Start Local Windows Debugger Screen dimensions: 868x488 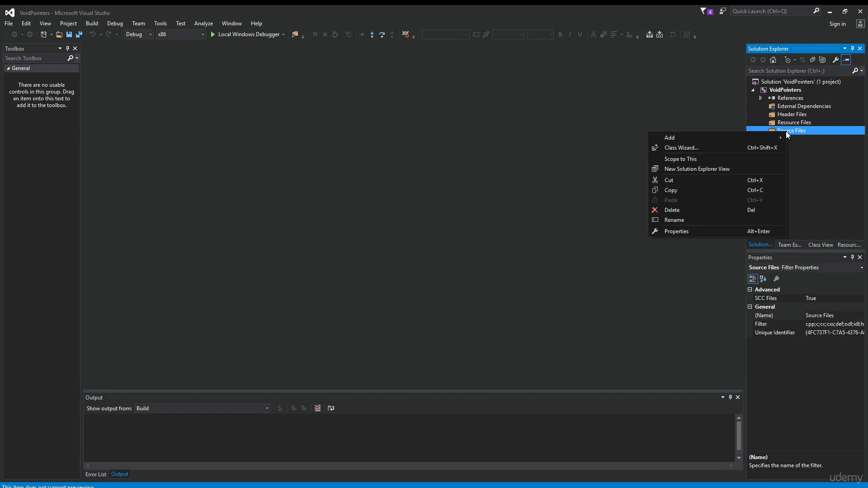click(x=245, y=34)
